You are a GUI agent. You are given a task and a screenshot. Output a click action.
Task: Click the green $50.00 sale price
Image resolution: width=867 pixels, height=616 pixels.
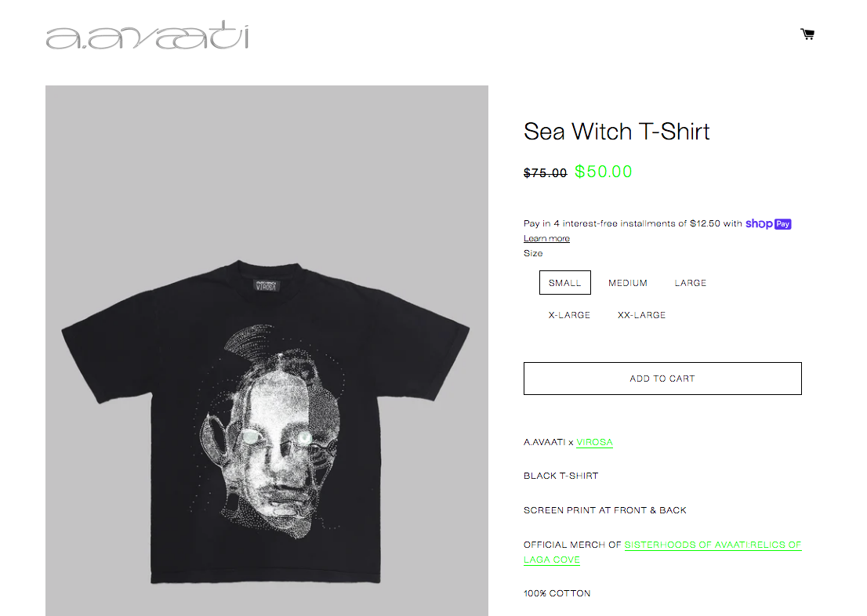click(x=604, y=172)
